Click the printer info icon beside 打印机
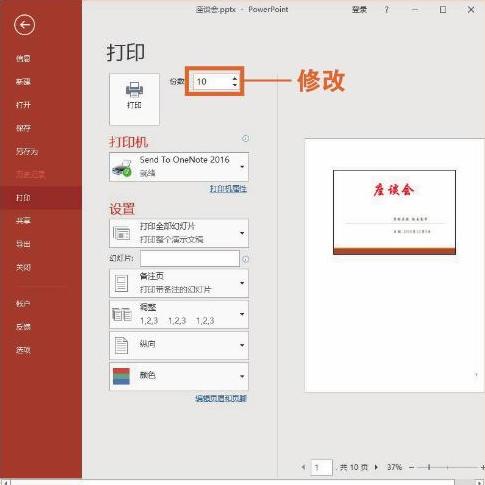485x485 pixels. (x=245, y=138)
